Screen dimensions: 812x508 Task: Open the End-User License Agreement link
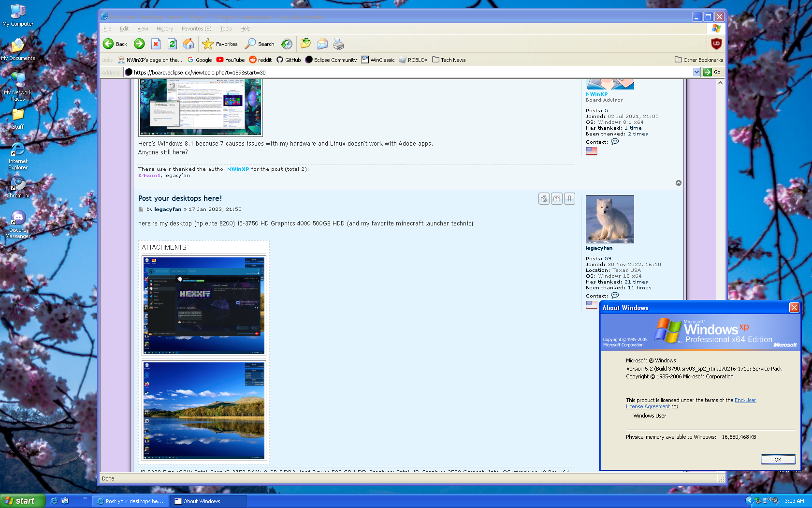pyautogui.click(x=745, y=400)
